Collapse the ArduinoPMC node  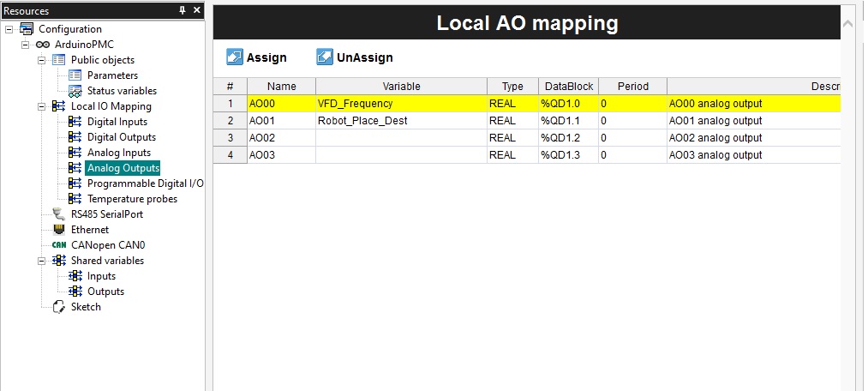26,45
